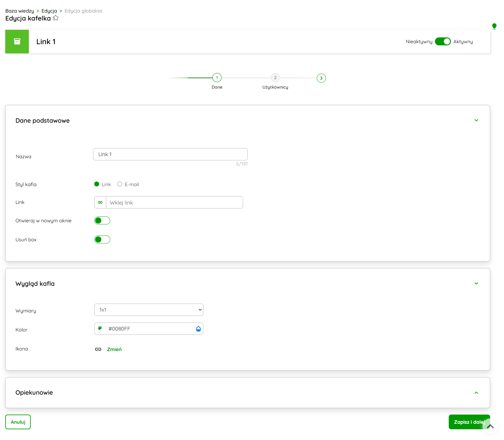Click the next-step arrow circle in stepper
Image resolution: width=504 pixels, height=440 pixels.
point(321,78)
